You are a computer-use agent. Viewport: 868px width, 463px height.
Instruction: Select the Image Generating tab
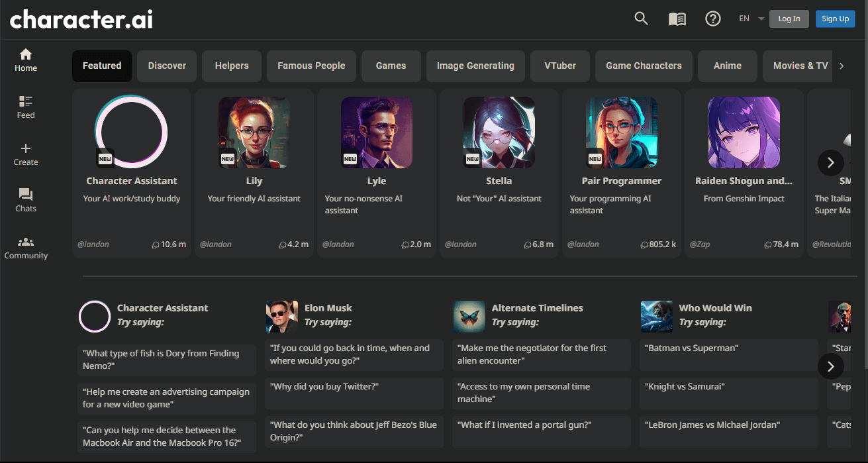click(x=475, y=66)
